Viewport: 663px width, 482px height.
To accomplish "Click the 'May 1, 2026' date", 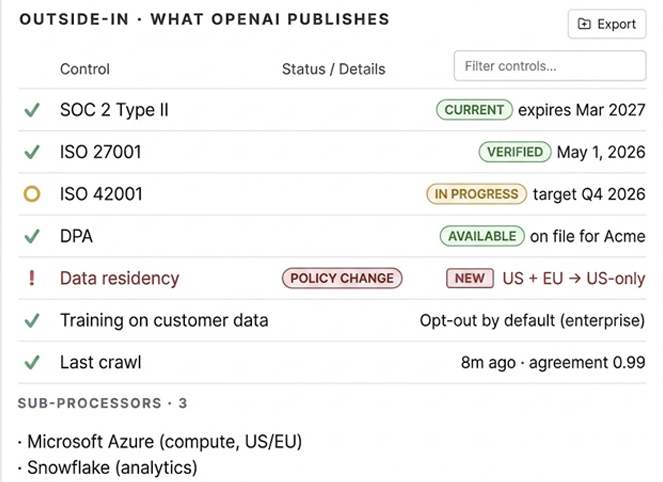I will click(x=601, y=152).
